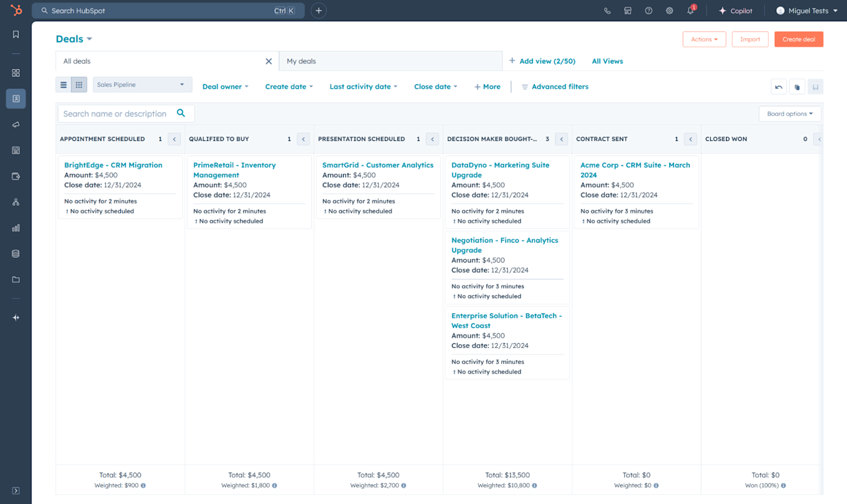Select the My deals tab

(x=390, y=61)
